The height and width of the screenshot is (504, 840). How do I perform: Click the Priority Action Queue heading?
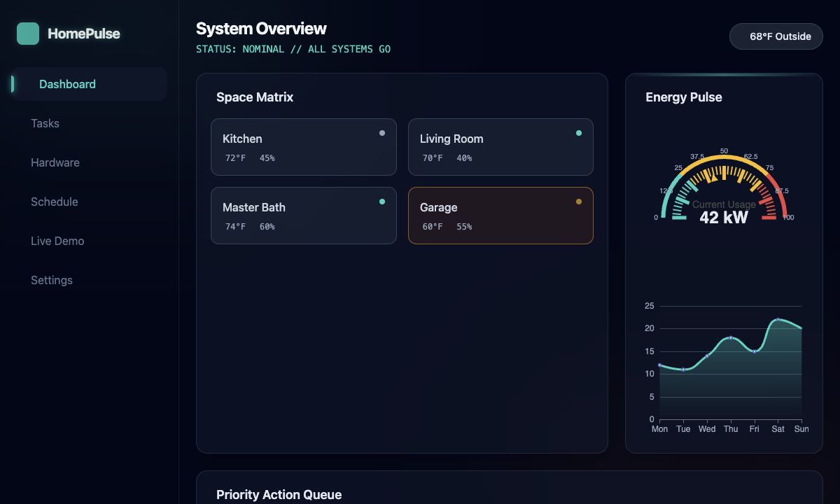pyautogui.click(x=279, y=495)
